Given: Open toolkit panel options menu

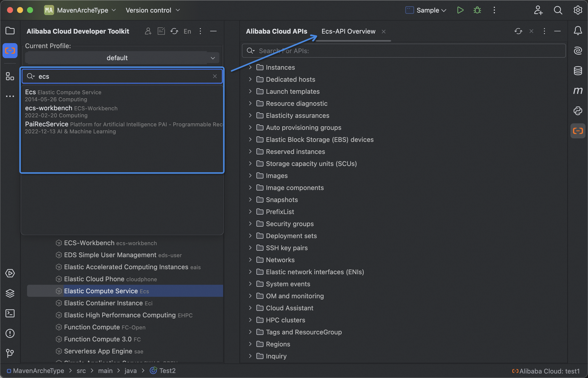Looking at the screenshot, I should pyautogui.click(x=200, y=31).
